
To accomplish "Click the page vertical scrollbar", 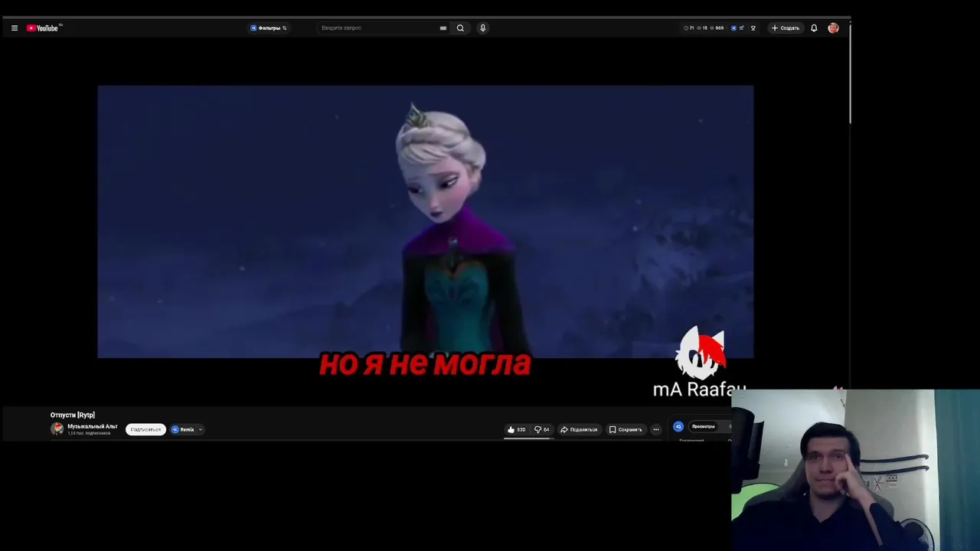I will point(849,73).
